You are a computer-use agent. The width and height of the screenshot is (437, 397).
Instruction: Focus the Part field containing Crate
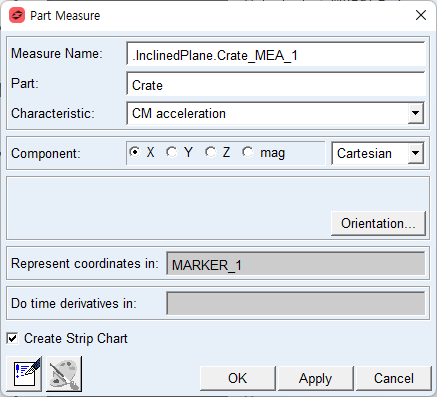point(276,85)
